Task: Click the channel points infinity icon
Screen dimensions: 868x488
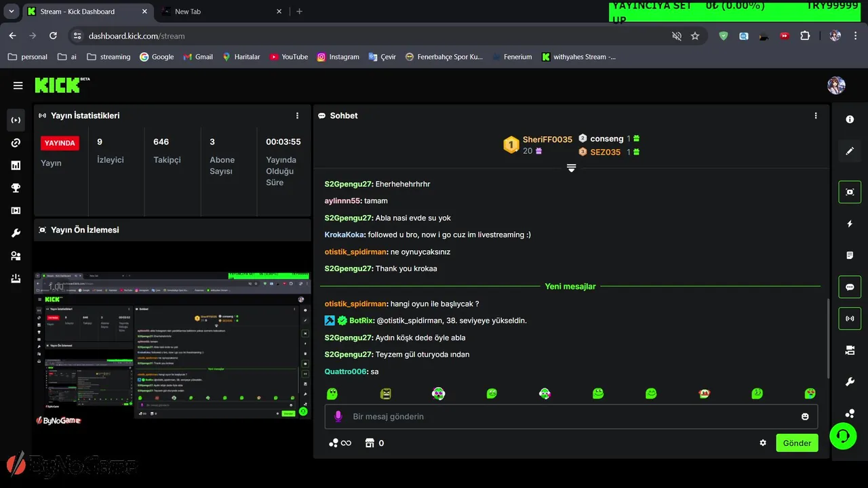Action: click(340, 443)
